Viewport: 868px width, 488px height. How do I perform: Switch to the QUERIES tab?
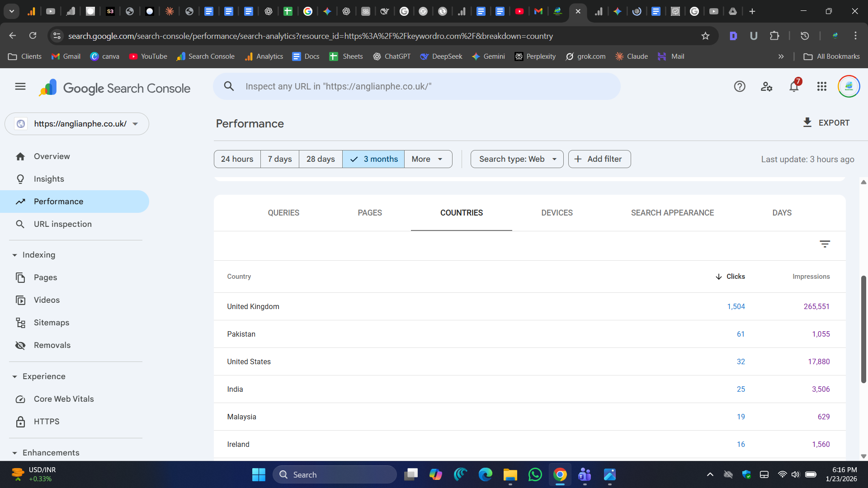point(283,213)
